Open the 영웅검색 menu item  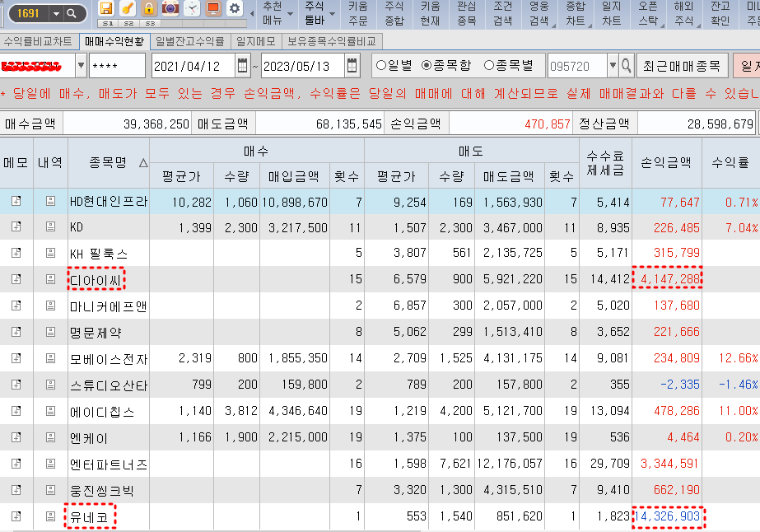[539, 13]
